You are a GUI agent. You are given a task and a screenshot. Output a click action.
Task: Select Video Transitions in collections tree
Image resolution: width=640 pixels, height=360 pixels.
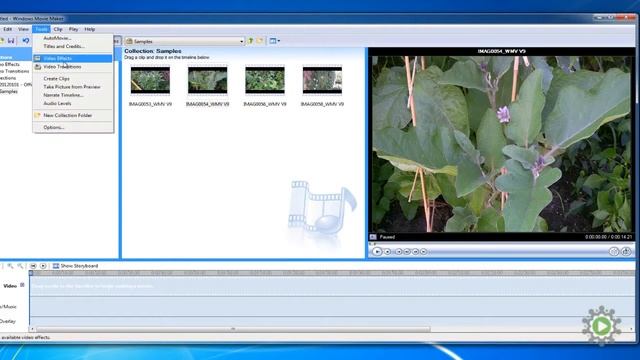[x=15, y=71]
